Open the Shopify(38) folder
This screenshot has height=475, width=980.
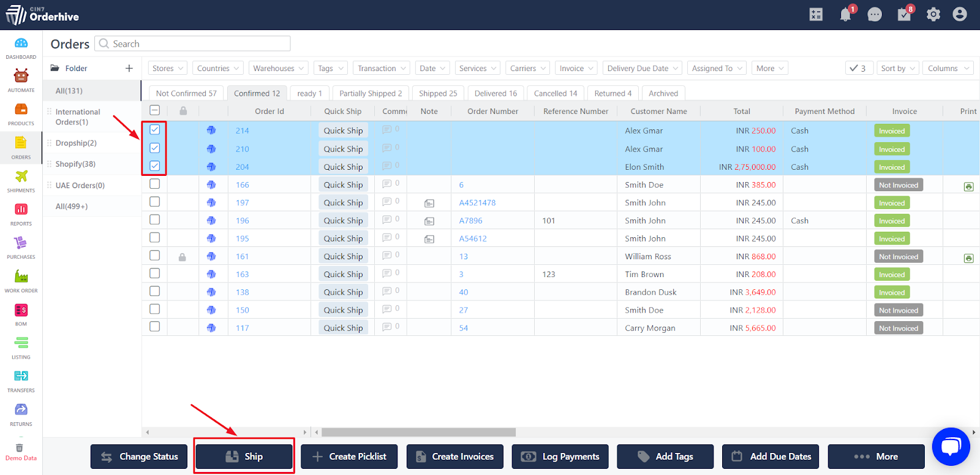coord(75,164)
